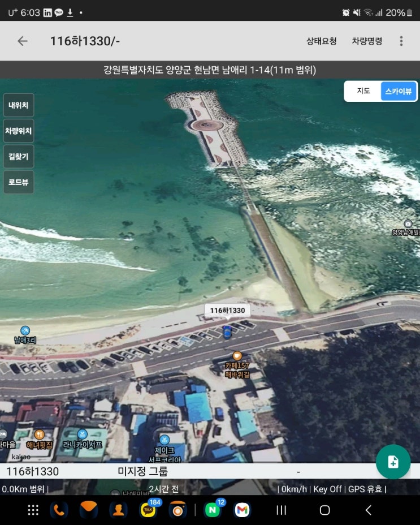
Task: Tap the 116하1330 vehicle label bubble
Action: tap(228, 311)
